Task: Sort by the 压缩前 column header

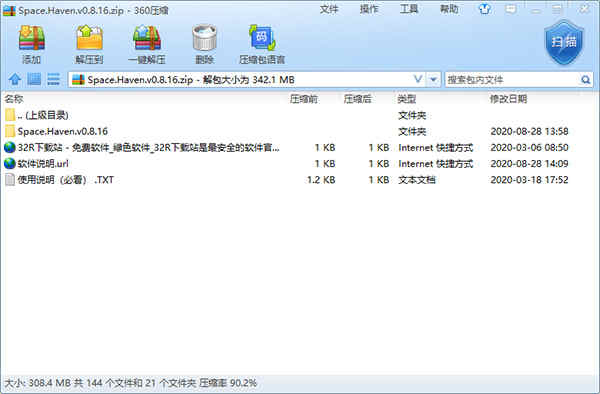Action: coord(303,99)
